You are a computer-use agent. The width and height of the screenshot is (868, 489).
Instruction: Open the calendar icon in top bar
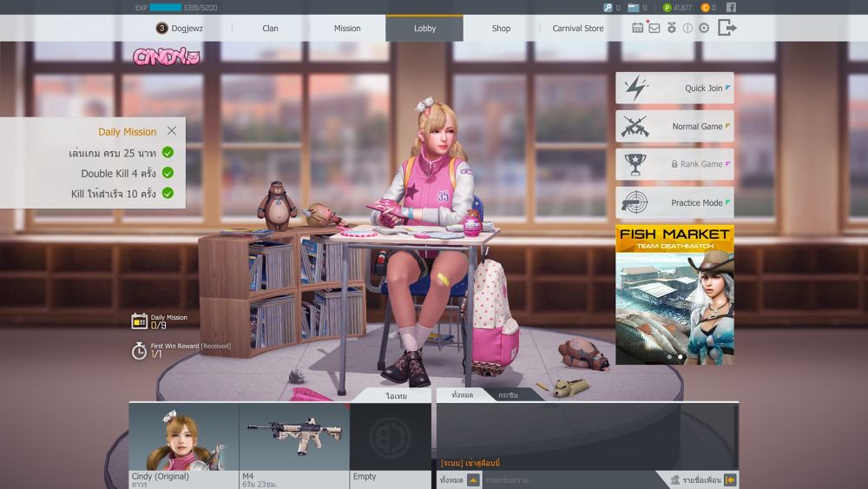pyautogui.click(x=638, y=28)
